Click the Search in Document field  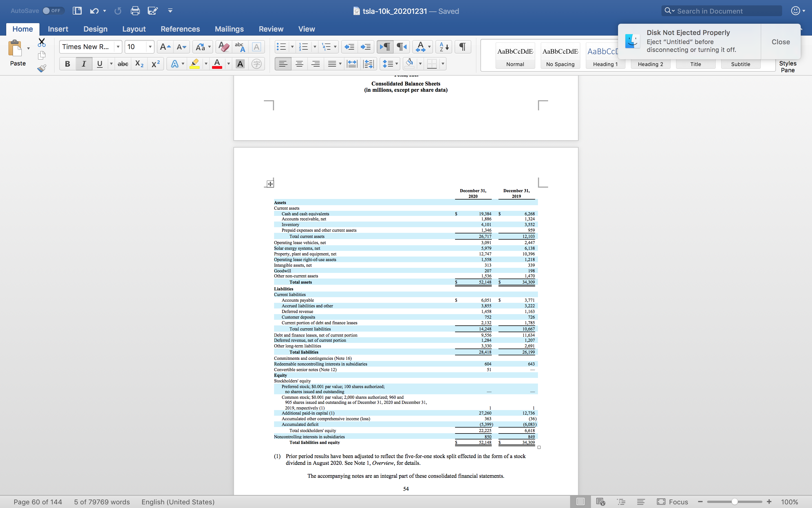pos(721,11)
